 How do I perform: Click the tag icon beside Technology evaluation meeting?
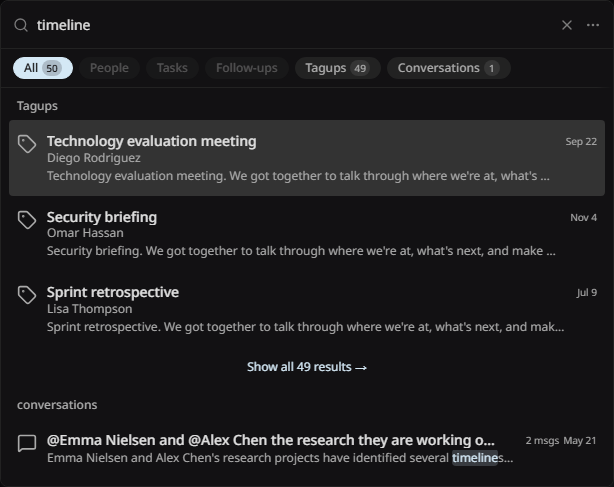(27, 144)
